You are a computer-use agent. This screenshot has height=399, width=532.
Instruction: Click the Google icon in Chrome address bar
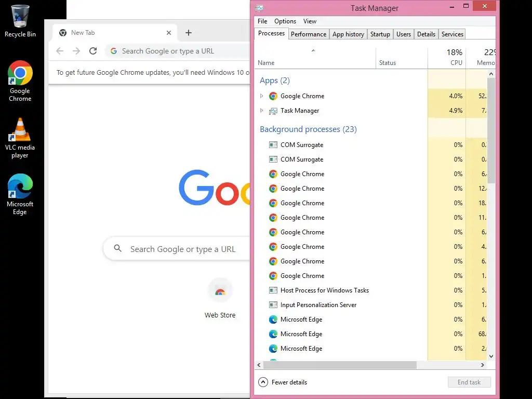[x=114, y=51]
